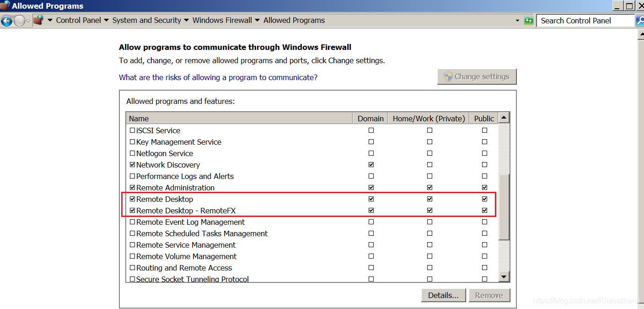Click the Forward navigation arrow
644x309 pixels.
(19, 21)
